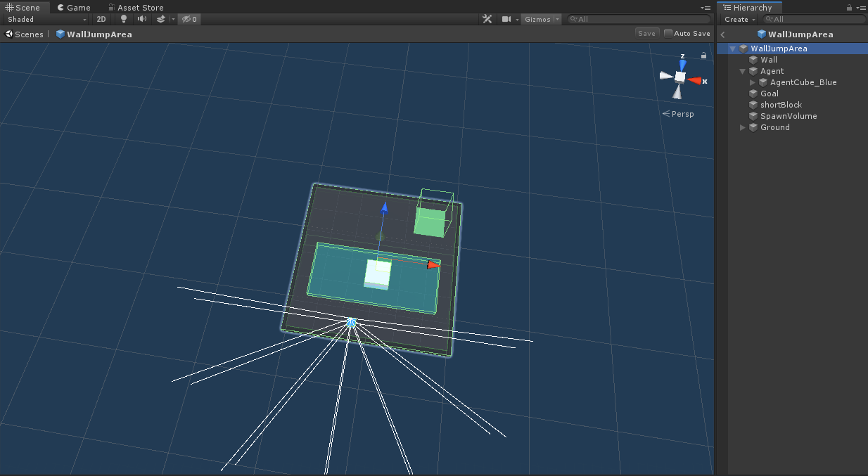Image resolution: width=868 pixels, height=476 pixels.
Task: Click the red X-axis move handle arrow
Action: [x=433, y=264]
